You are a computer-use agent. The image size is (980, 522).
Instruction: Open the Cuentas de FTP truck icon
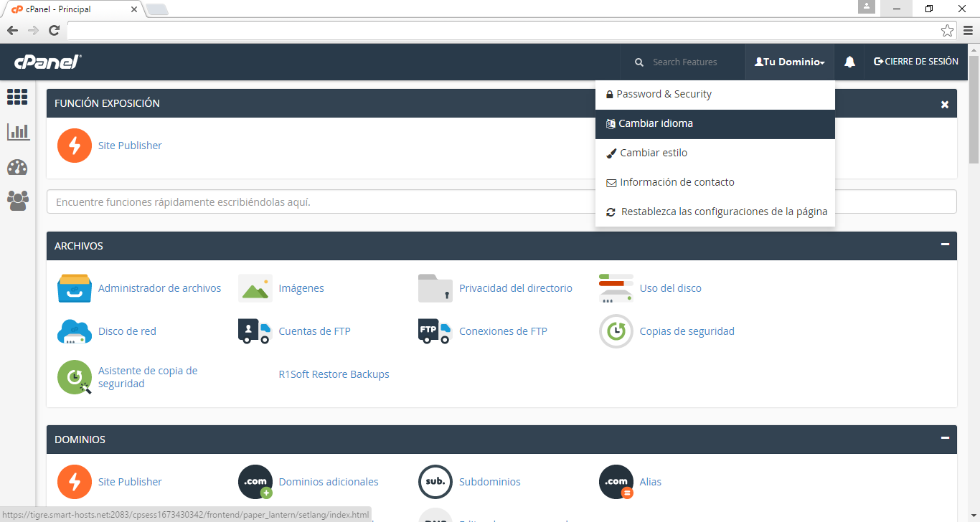click(255, 331)
